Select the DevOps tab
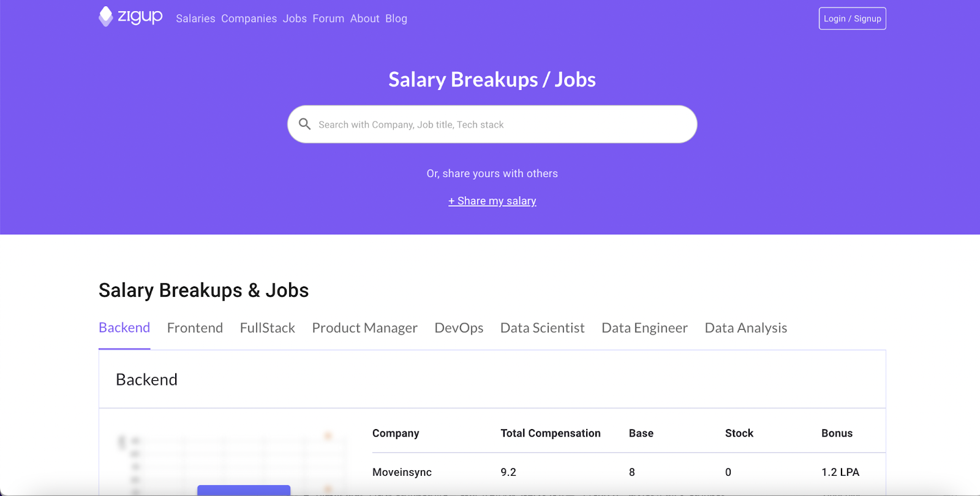980x496 pixels. click(459, 328)
